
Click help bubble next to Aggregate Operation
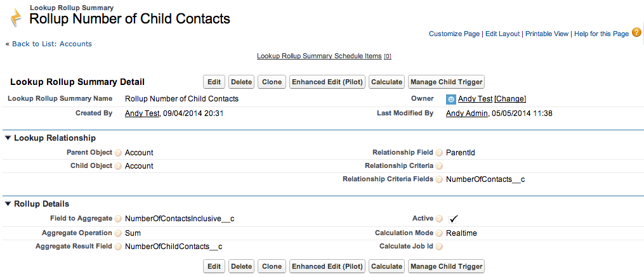coord(119,233)
